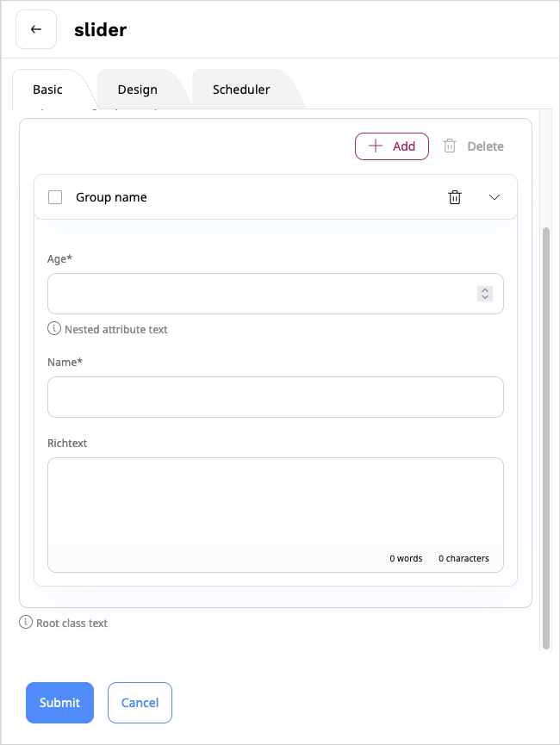This screenshot has height=745, width=560.
Task: Click the lower arrow of the Age stepper
Action: pyautogui.click(x=484, y=297)
